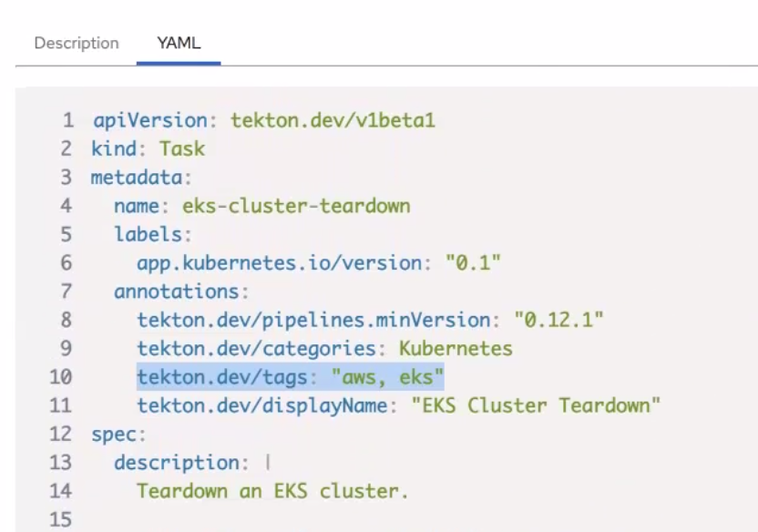Click the name key on line 4
The image size is (758, 532).
click(137, 206)
